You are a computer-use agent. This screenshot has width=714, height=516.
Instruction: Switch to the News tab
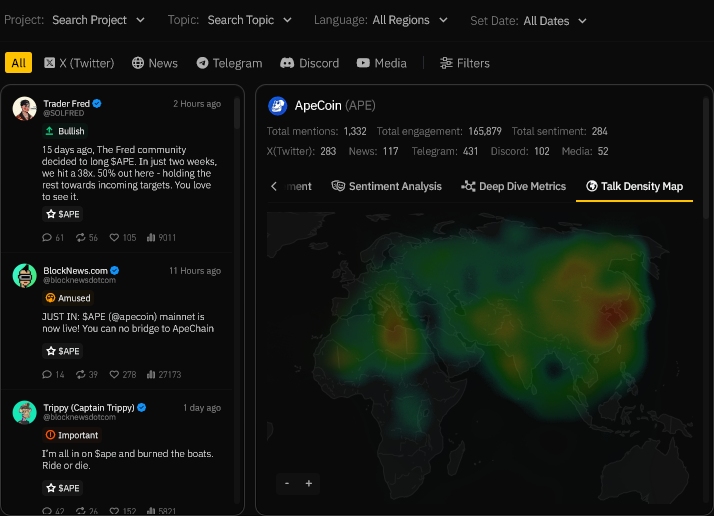tap(155, 63)
